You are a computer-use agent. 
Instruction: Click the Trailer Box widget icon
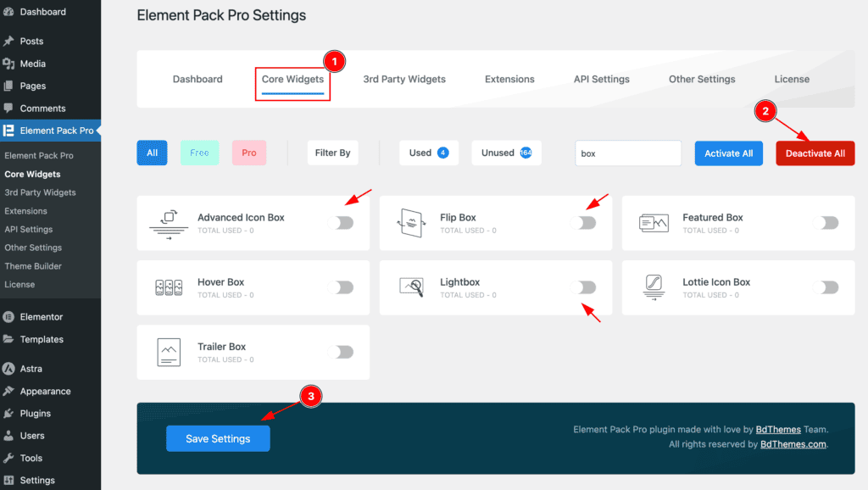click(x=169, y=352)
